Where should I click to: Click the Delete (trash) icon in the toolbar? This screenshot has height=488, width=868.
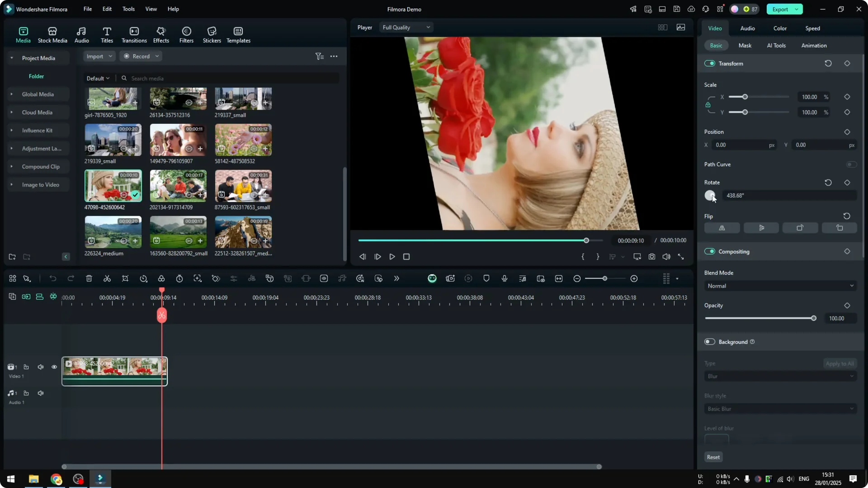coord(89,278)
